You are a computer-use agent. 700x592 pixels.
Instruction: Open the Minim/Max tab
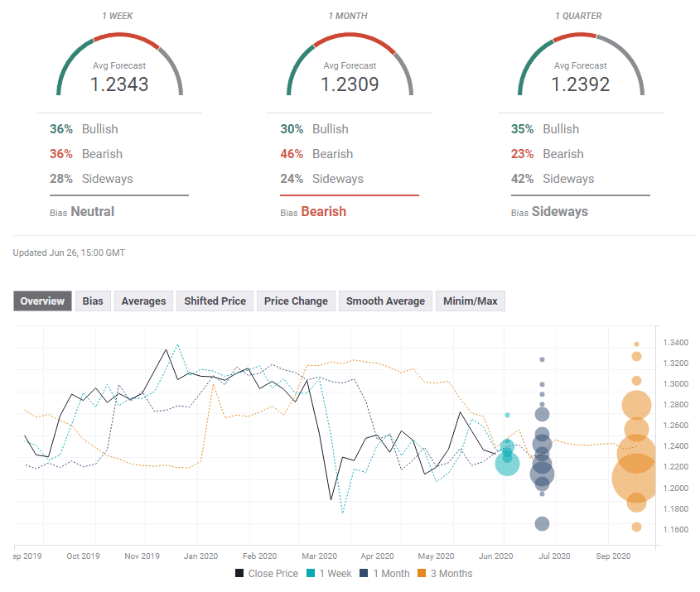tap(471, 301)
